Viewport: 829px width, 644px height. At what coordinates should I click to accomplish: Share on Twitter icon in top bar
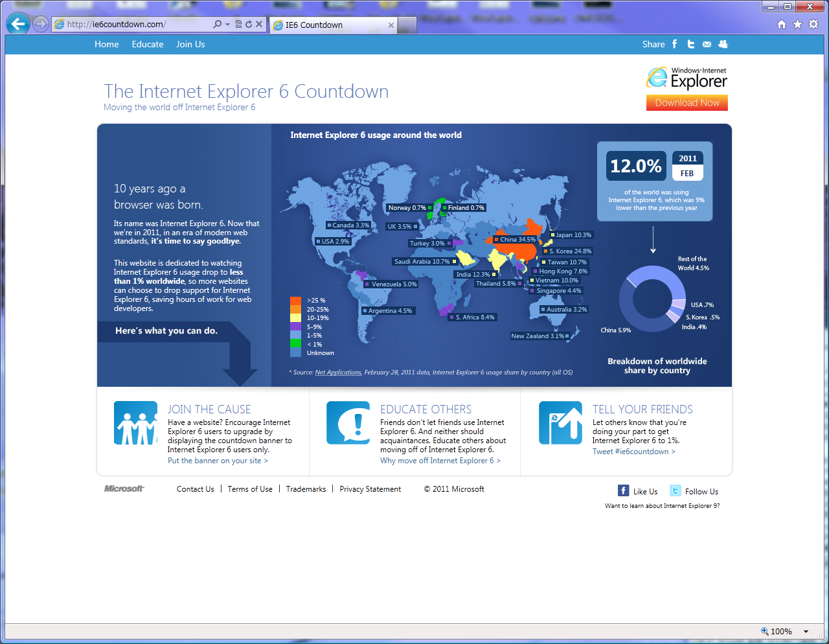tap(690, 44)
